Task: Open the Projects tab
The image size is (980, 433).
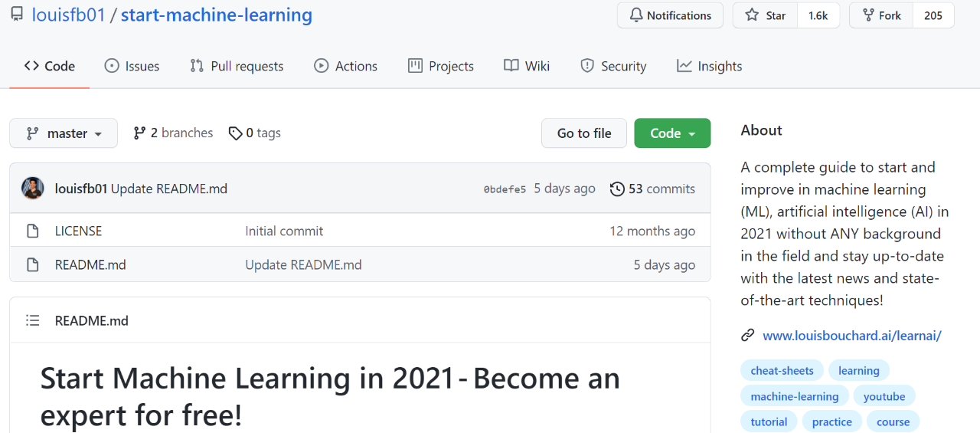Action: click(x=441, y=66)
